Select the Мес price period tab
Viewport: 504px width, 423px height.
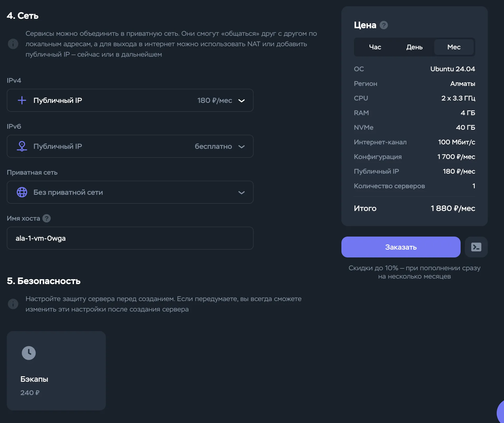point(454,47)
